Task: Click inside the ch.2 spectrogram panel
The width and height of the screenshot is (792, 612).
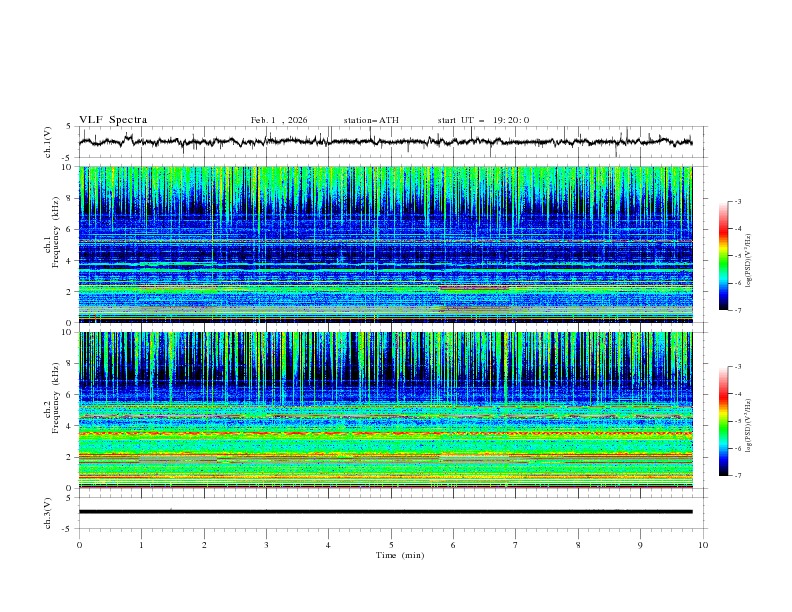Action: [385, 410]
